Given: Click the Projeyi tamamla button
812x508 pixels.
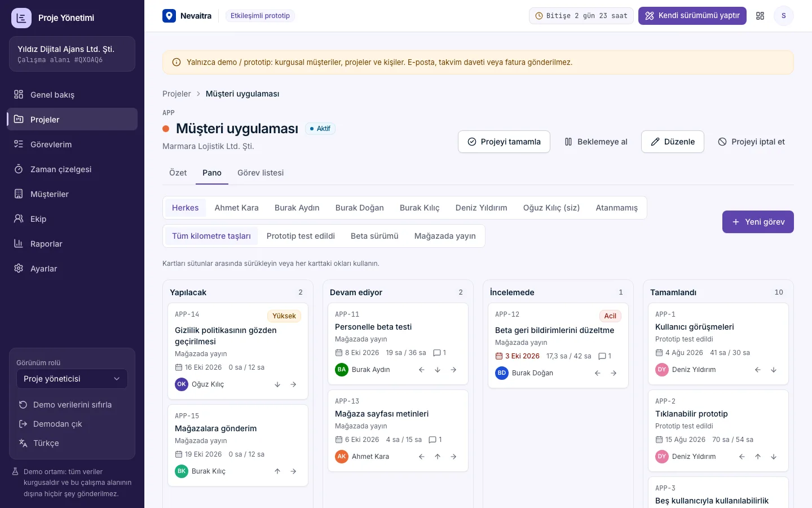Looking at the screenshot, I should 504,142.
